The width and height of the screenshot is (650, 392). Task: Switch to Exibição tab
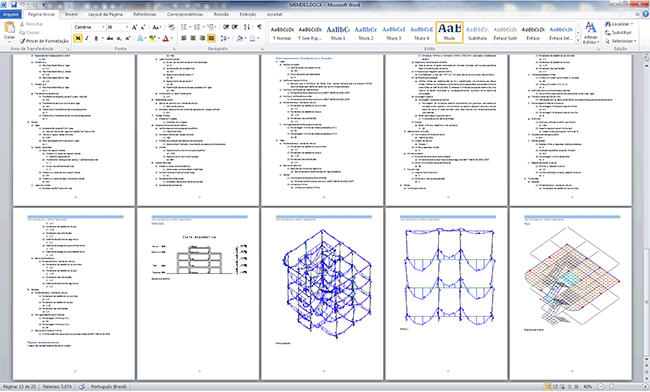coord(247,14)
